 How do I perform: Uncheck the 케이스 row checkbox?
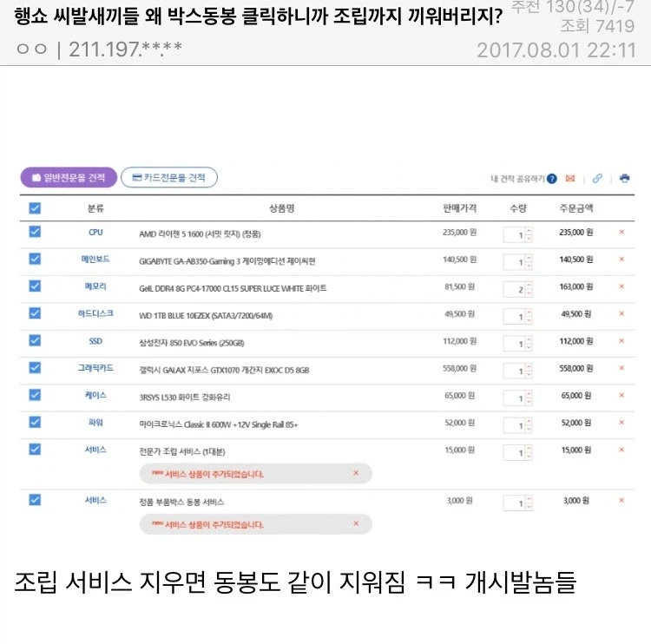pos(35,395)
